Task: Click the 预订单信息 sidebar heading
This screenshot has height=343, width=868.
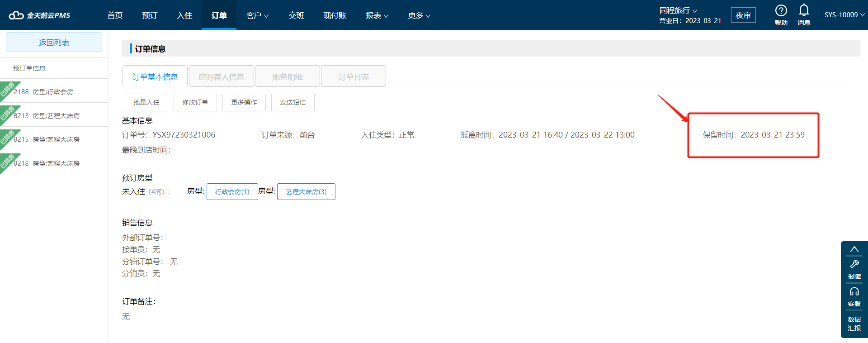Action: pos(29,68)
